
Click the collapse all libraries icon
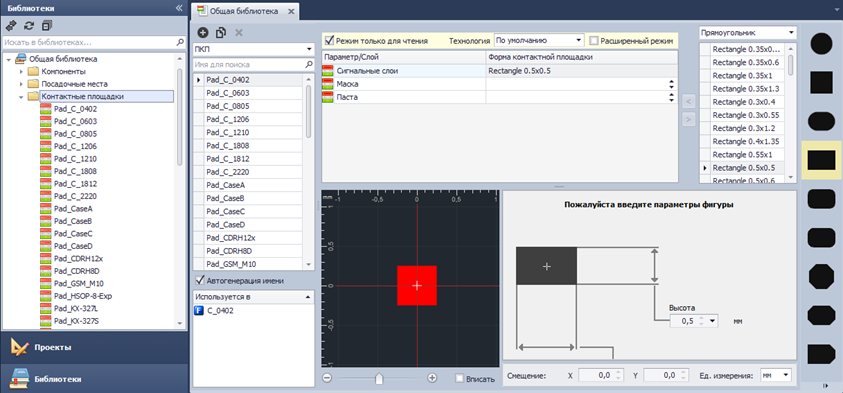click(47, 25)
